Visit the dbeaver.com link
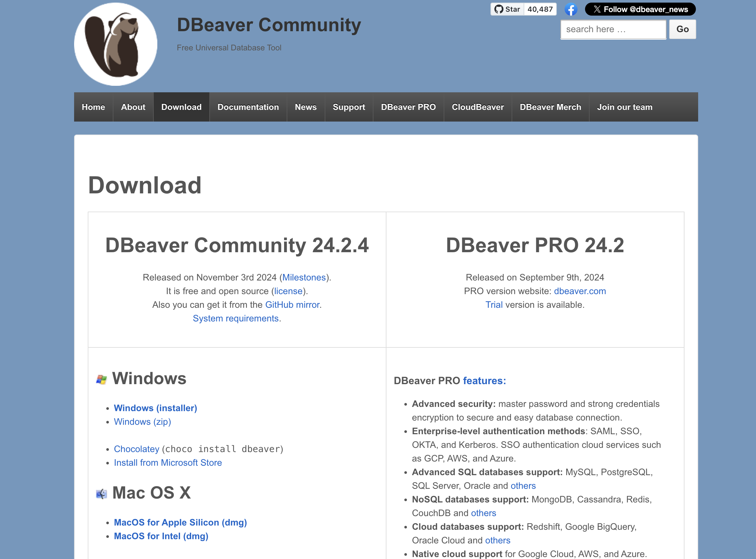 580,291
